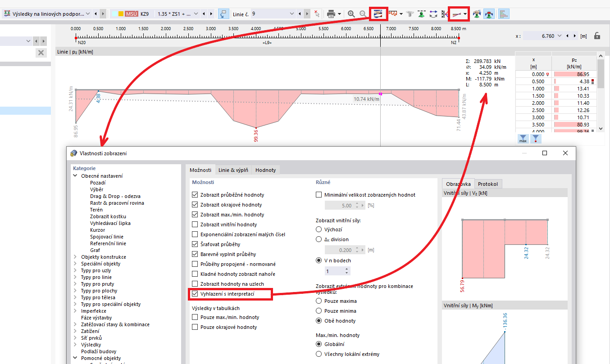
Task: Select next load combination arrow
Action: (211, 14)
